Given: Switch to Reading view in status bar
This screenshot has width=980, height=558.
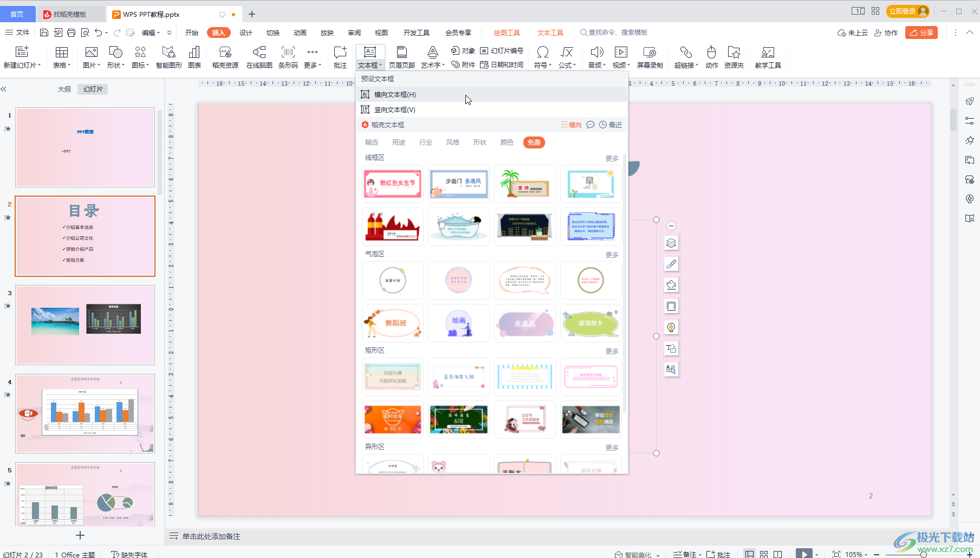Looking at the screenshot, I should click(778, 554).
